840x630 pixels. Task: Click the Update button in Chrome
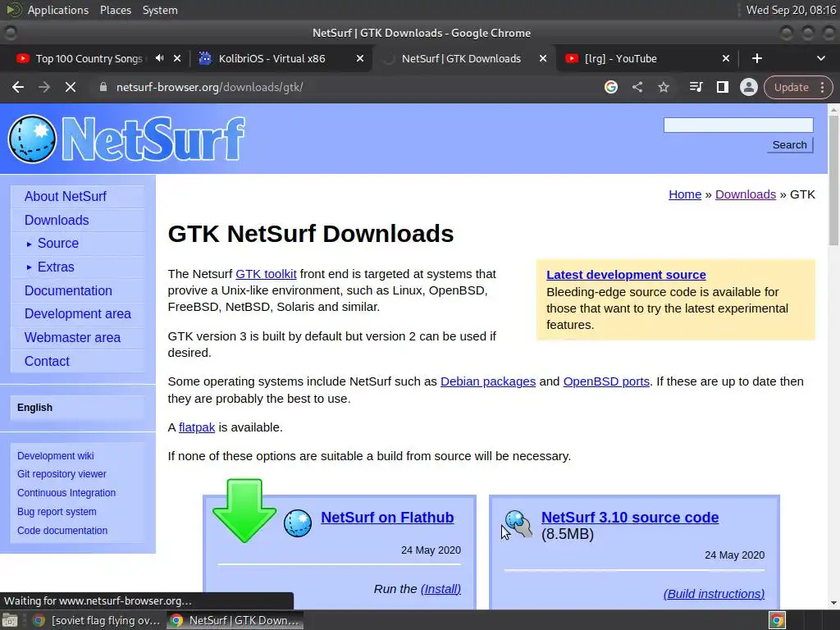click(x=791, y=87)
